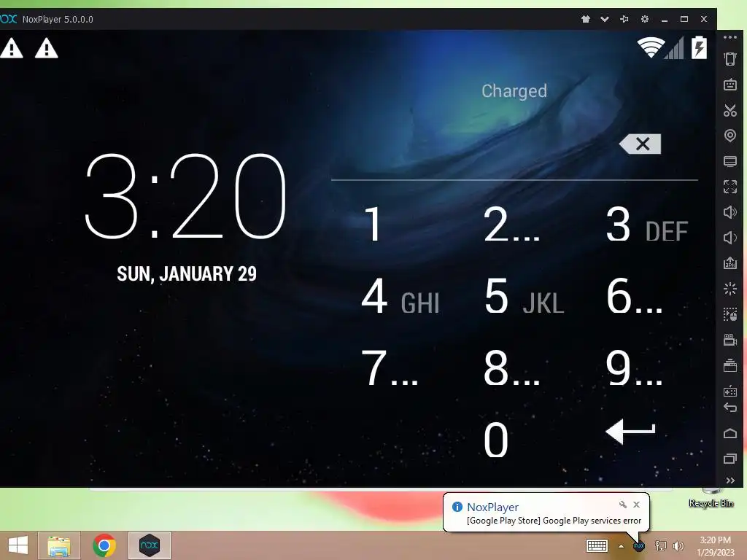Screen dimensions: 747x560
Task: Tap keypad digit 7
Action: [x=390, y=368]
